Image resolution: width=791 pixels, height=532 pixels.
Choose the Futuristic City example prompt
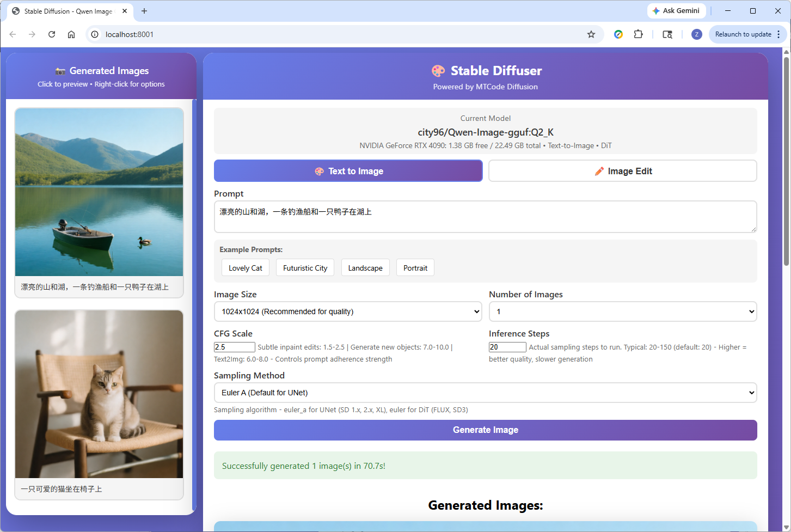pos(305,268)
